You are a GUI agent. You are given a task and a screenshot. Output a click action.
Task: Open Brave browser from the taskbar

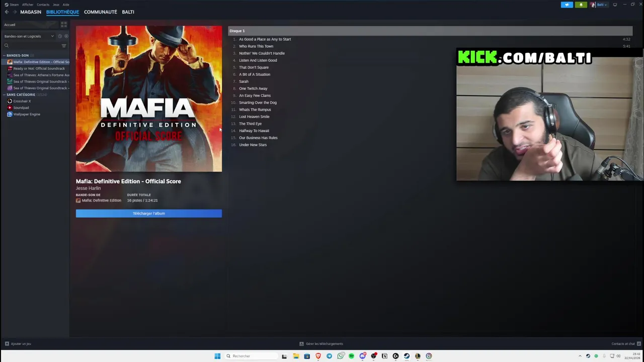coord(318,356)
